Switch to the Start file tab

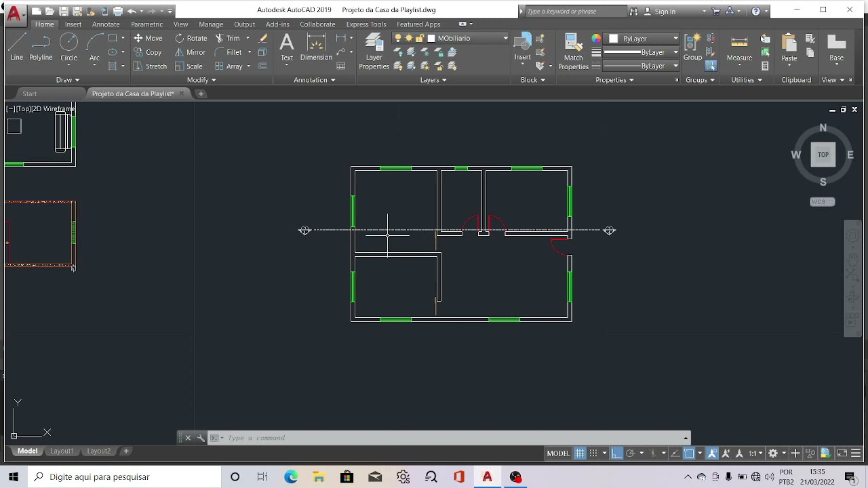click(29, 94)
